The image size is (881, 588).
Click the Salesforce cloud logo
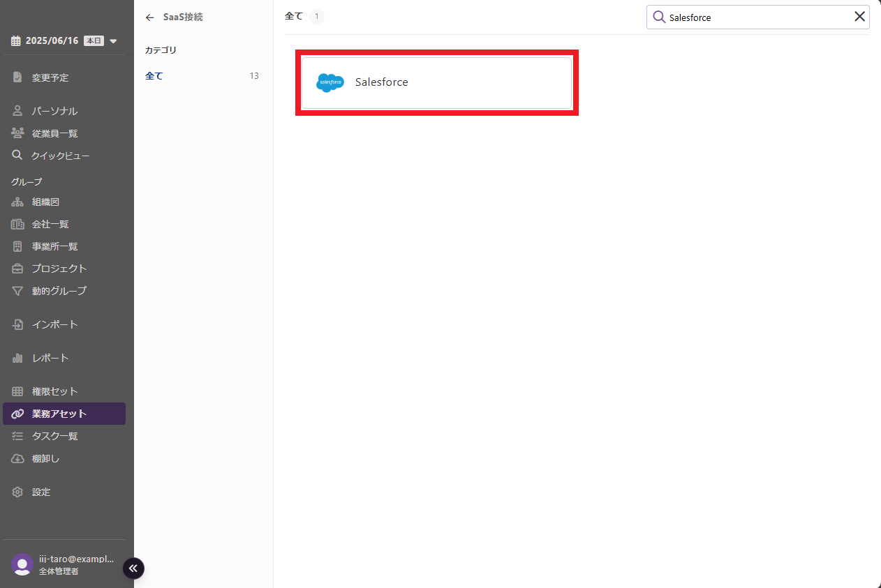pyautogui.click(x=330, y=82)
